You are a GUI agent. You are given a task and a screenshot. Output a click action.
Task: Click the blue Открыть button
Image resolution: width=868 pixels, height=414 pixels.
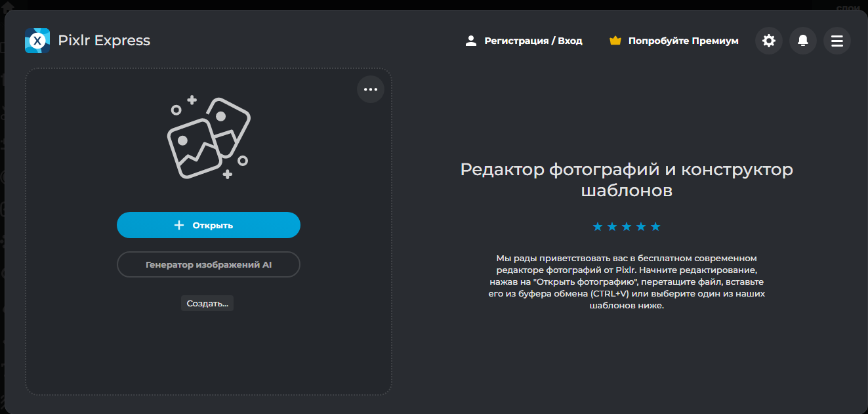(209, 225)
